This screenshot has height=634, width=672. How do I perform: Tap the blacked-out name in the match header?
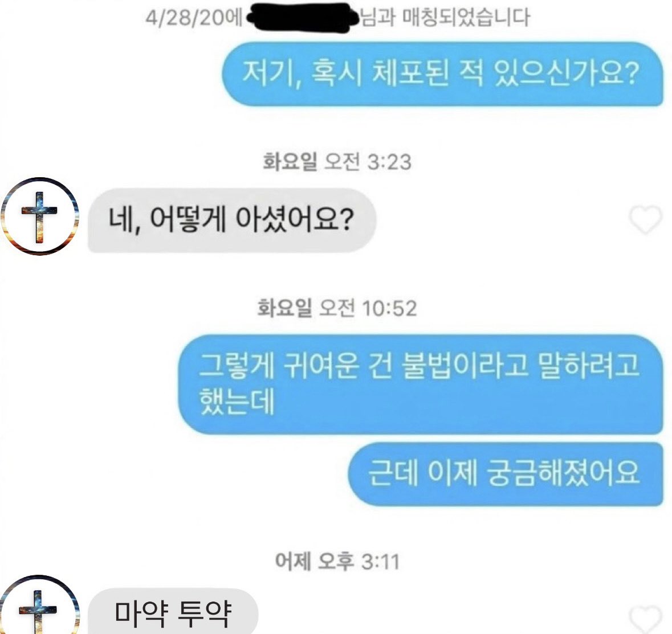(303, 18)
